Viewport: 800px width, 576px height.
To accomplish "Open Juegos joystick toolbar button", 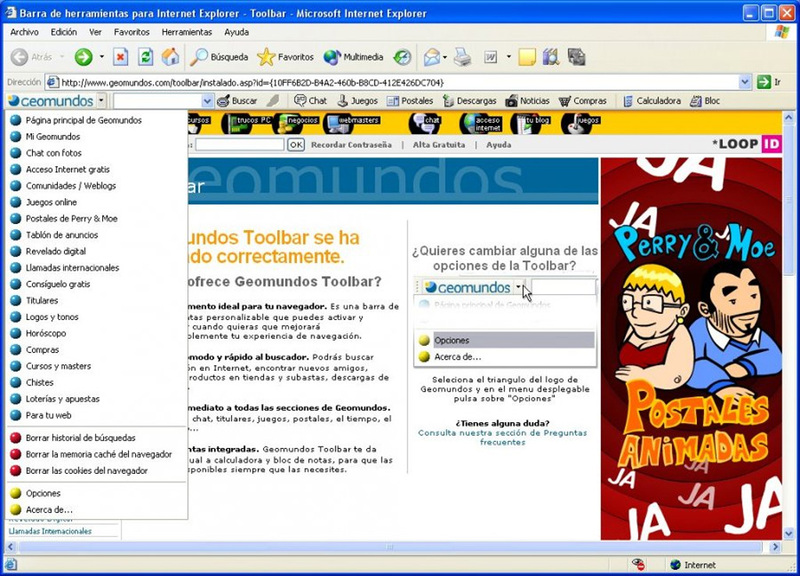I will click(x=358, y=101).
